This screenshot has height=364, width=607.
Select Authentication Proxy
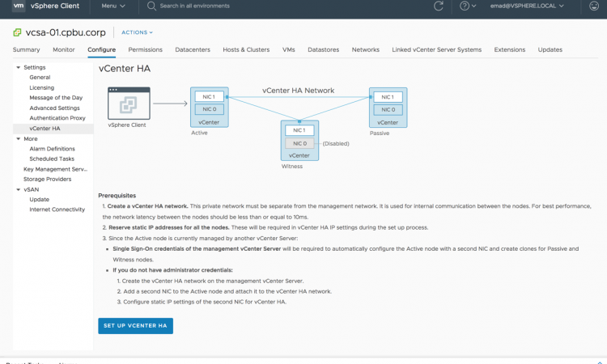[57, 118]
